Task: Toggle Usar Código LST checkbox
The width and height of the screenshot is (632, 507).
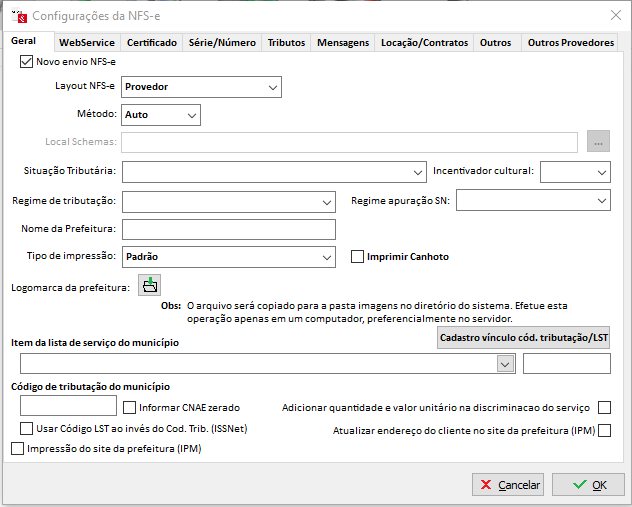Action: point(26,428)
